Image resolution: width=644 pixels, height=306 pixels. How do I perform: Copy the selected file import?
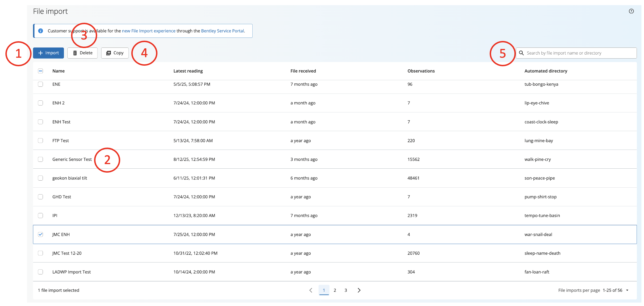(115, 53)
